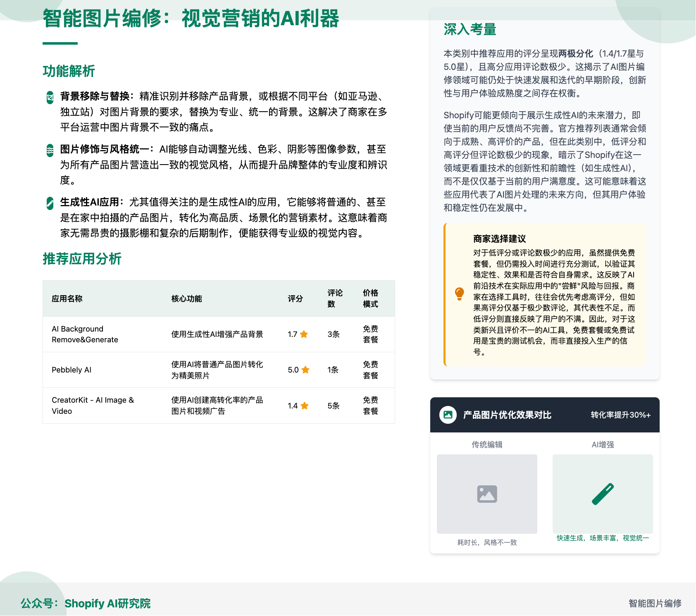The image size is (696, 616).
Task: Click the star beside rating 5.0
Action: (x=305, y=370)
